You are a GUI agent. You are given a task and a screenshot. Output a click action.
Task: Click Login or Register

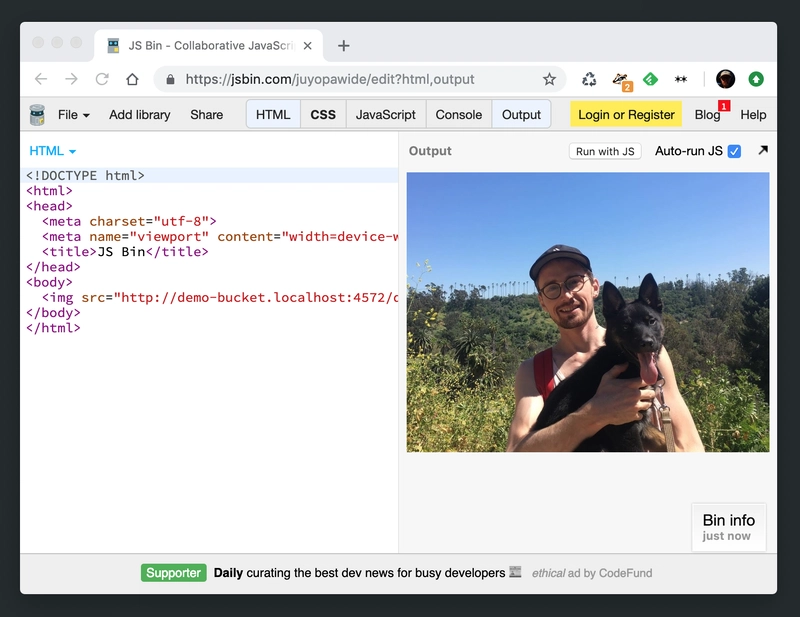626,115
